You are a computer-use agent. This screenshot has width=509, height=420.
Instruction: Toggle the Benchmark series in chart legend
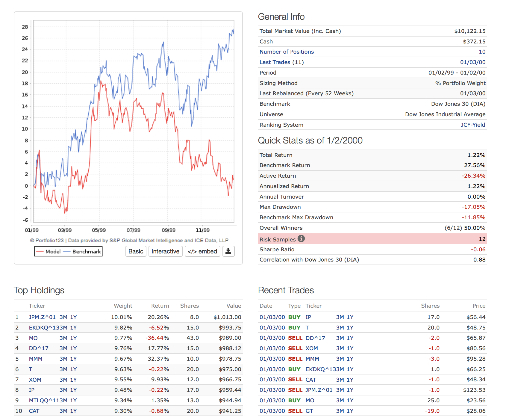[83, 252]
